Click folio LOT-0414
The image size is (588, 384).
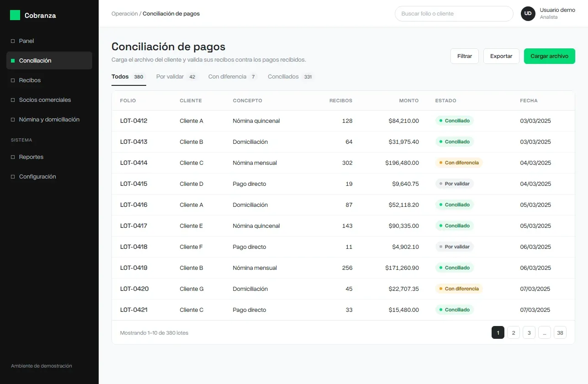pyautogui.click(x=134, y=163)
